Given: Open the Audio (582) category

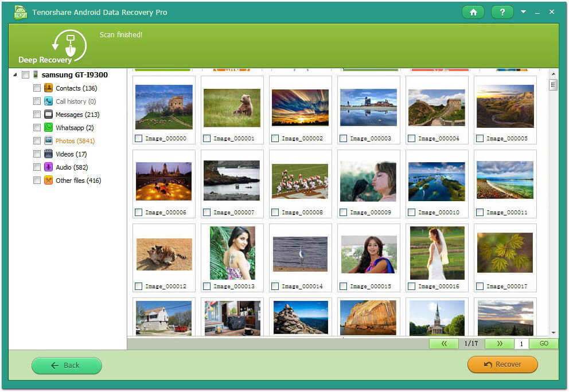Looking at the screenshot, I should pyautogui.click(x=72, y=167).
